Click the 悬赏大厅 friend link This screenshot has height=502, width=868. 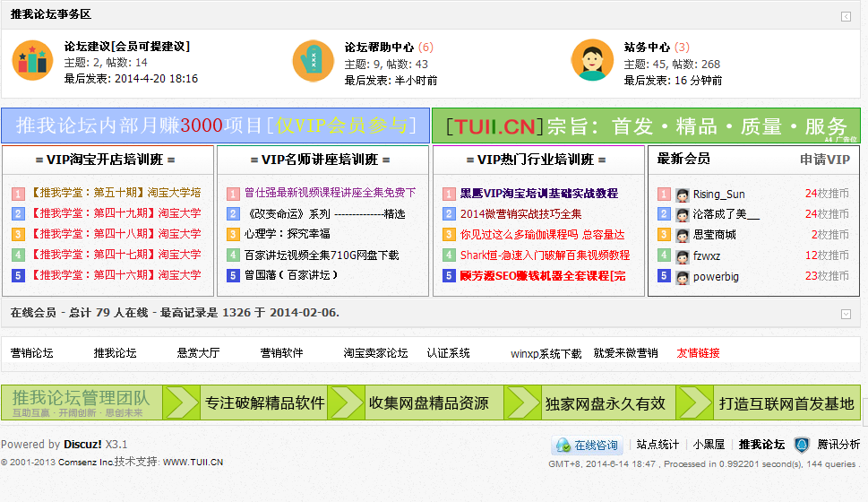(198, 353)
